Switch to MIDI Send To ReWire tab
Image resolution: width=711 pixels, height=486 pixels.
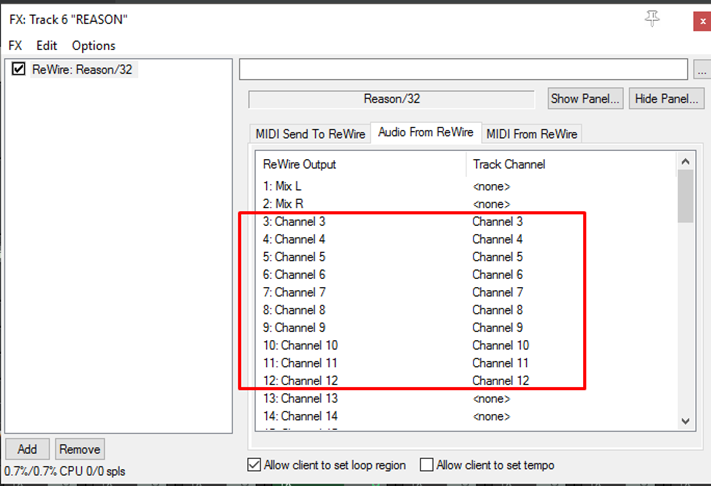tap(310, 134)
